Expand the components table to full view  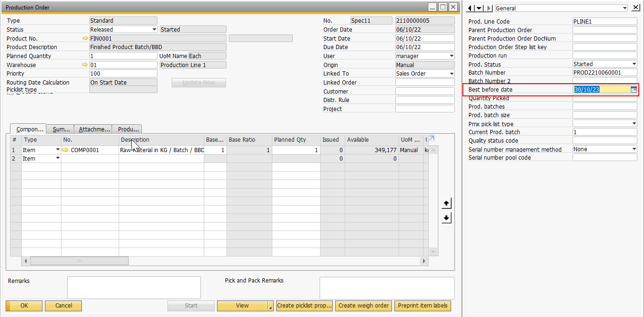431,138
